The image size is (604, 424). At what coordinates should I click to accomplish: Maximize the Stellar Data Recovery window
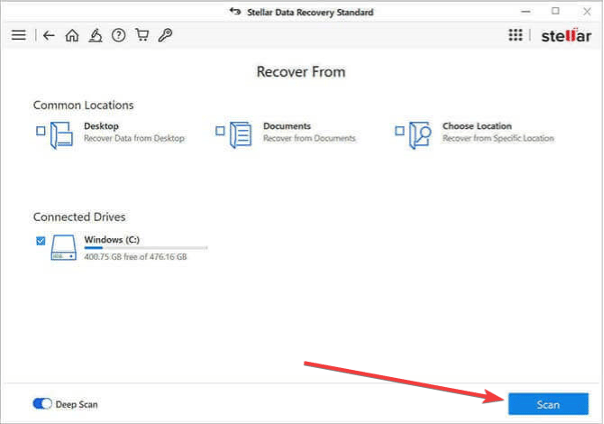555,11
